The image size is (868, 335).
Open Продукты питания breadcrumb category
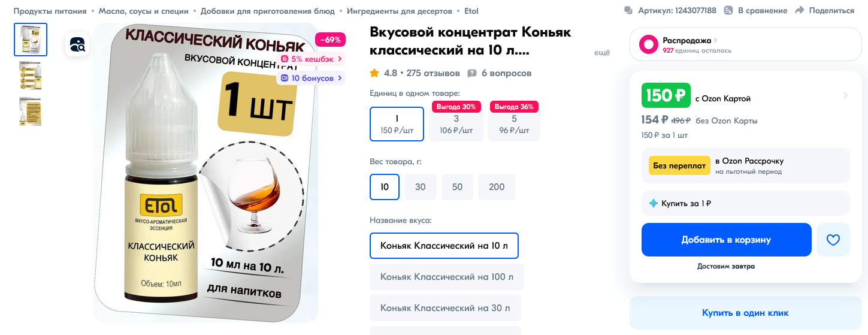coord(50,11)
